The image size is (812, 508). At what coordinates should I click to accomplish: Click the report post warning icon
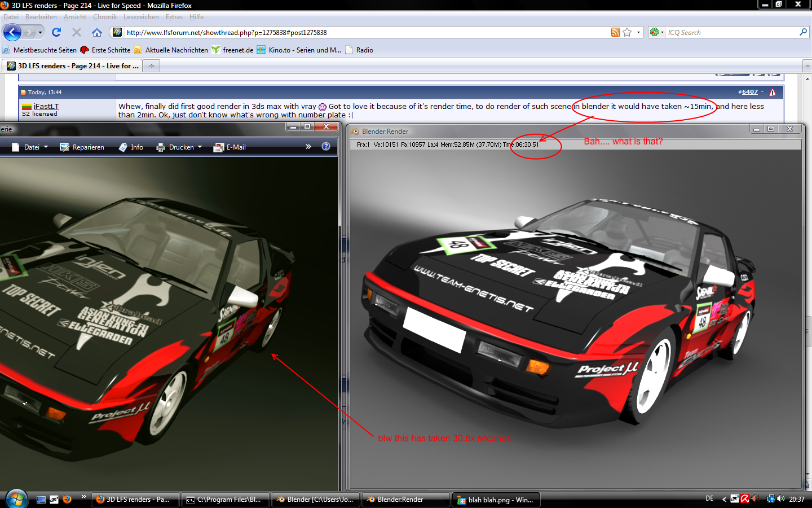(772, 92)
